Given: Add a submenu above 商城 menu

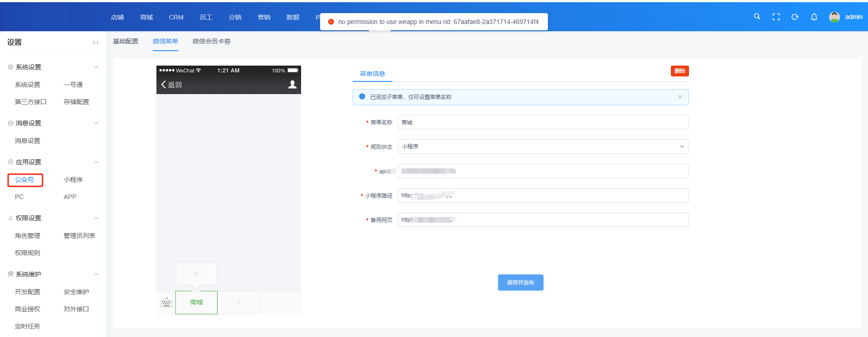Looking at the screenshot, I should 196,273.
